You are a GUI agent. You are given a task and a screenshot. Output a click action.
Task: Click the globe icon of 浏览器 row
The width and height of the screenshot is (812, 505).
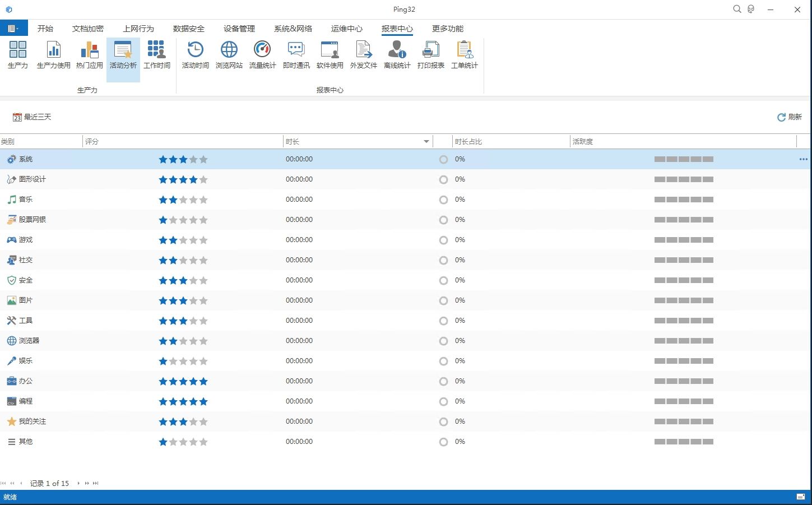[11, 341]
